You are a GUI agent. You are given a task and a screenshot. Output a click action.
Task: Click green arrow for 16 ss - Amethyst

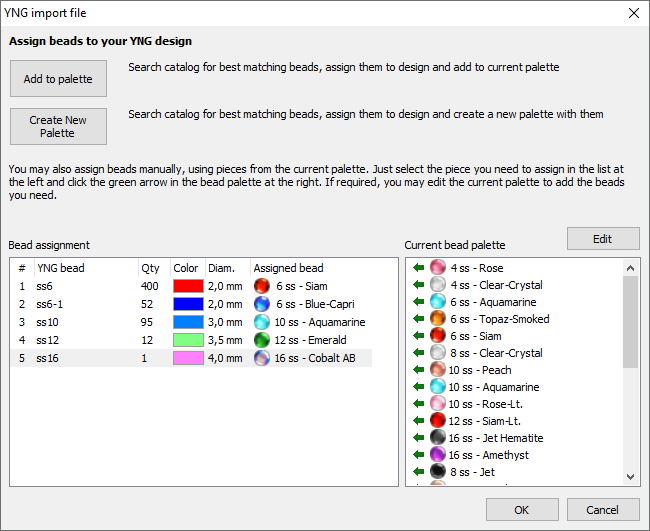[x=418, y=455]
